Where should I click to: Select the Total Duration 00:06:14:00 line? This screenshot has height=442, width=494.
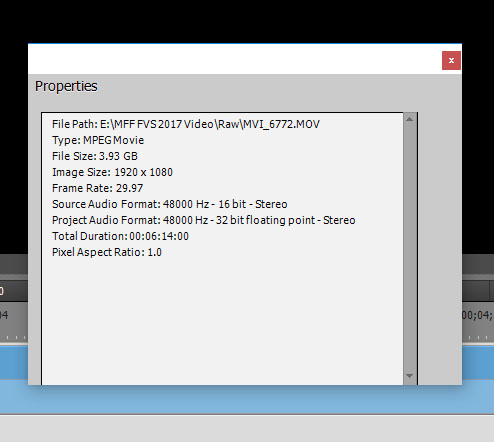(x=120, y=236)
